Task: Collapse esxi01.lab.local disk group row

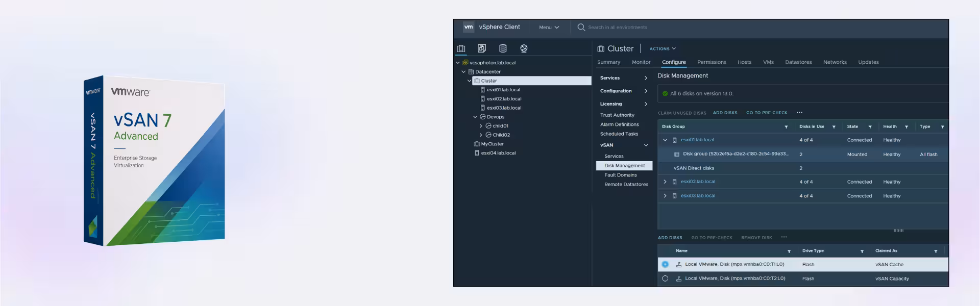Action: pos(665,140)
